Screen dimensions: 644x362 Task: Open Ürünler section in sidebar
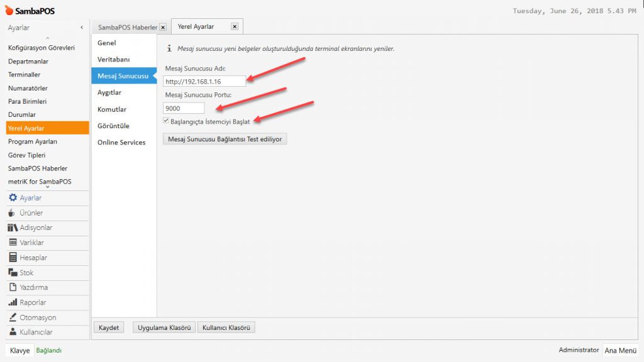31,213
